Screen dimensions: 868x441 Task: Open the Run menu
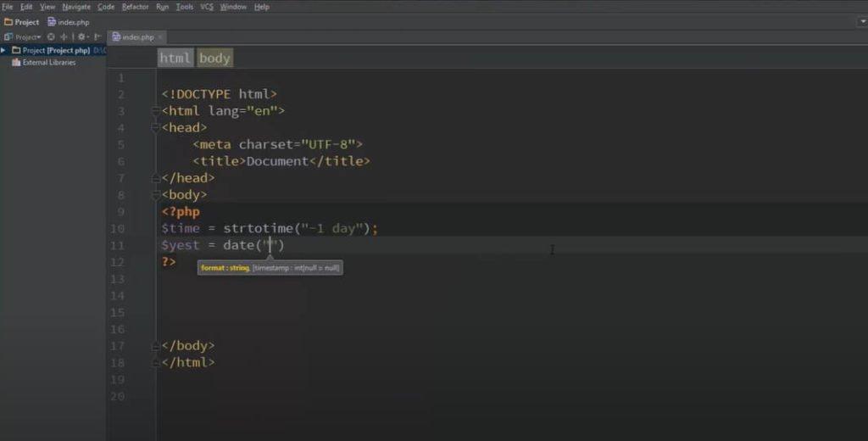click(x=162, y=7)
